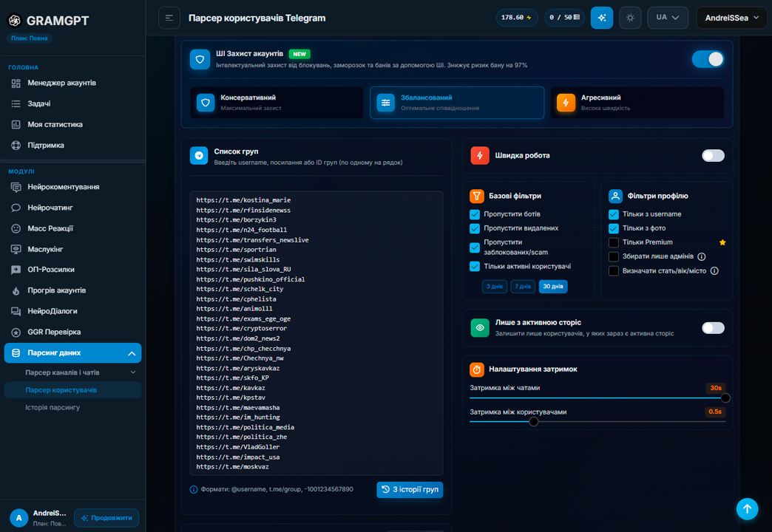Click the Налаштування затримок timer icon
Screen dimensions: 772x532
pyautogui.click(x=477, y=369)
